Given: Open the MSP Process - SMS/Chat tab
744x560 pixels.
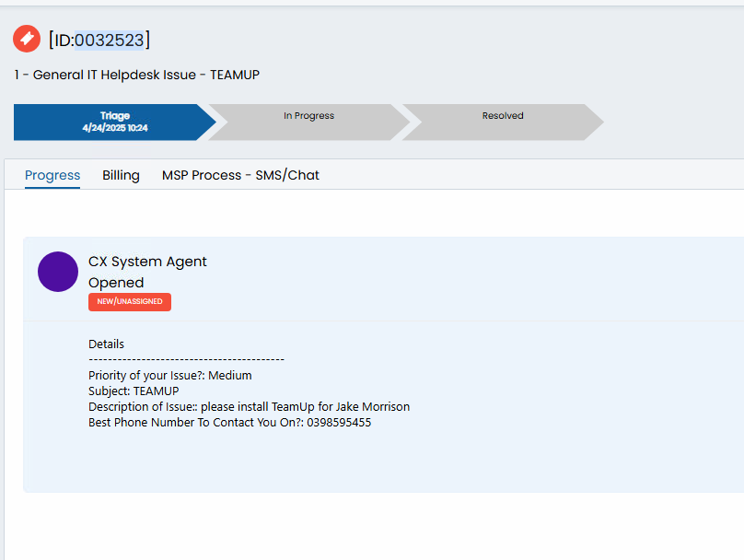Looking at the screenshot, I should 240,175.
